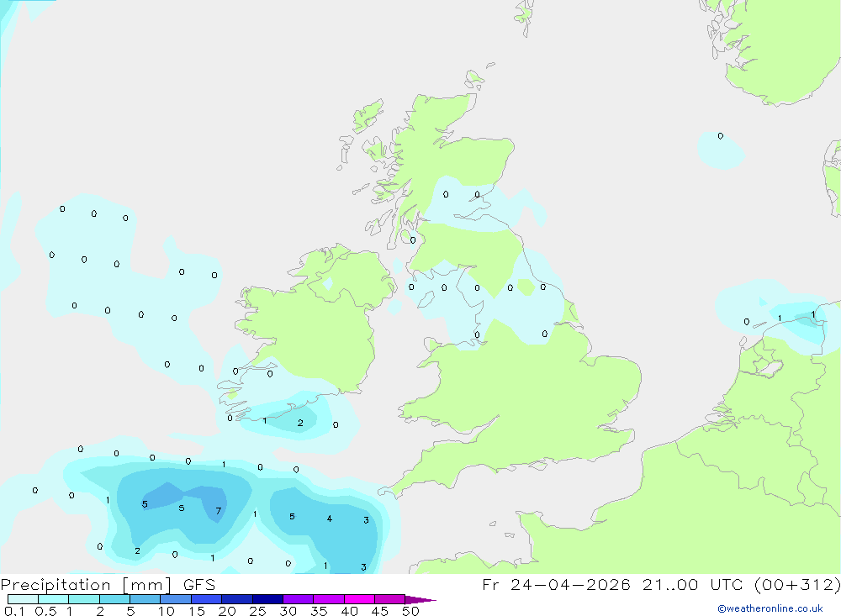Click the '(00+312)' forecast offset text
This screenshot has height=616, width=841.
[797, 585]
